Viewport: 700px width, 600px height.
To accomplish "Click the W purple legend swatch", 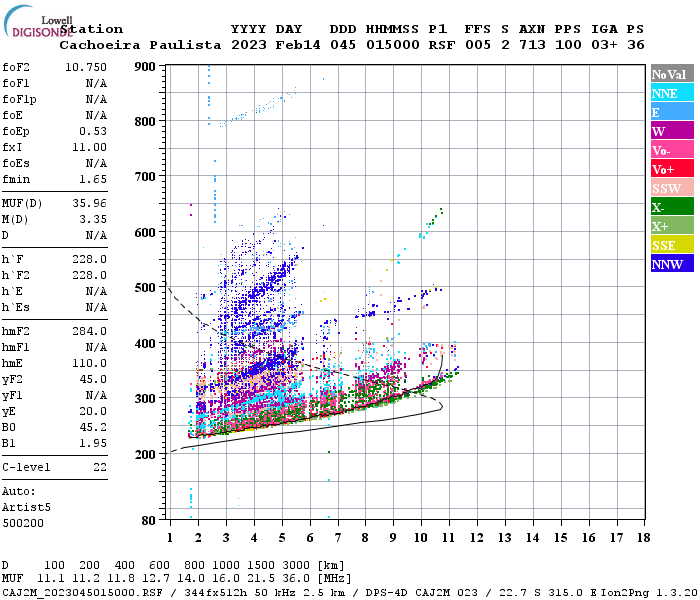I will pos(672,131).
